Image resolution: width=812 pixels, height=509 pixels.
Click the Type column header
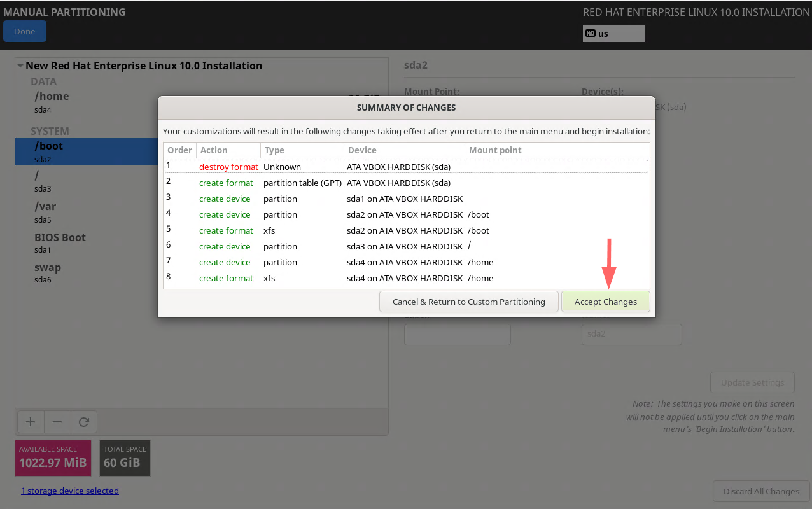point(302,150)
